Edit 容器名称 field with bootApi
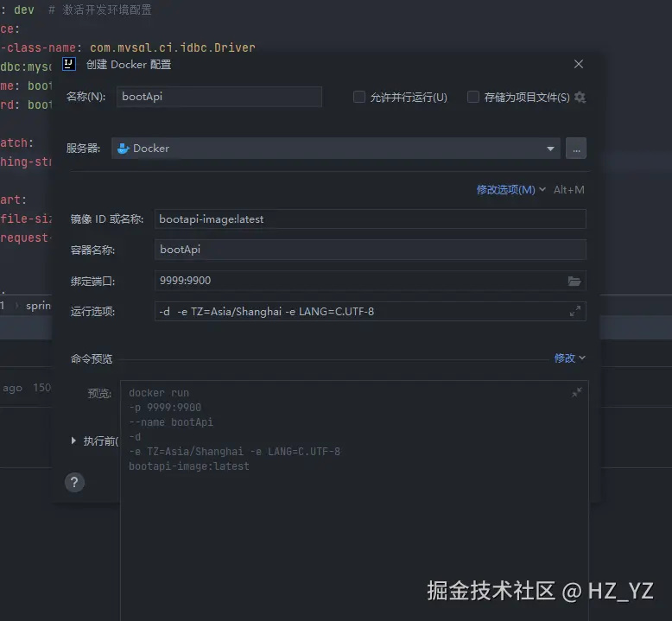This screenshot has height=621, width=672. [x=371, y=250]
